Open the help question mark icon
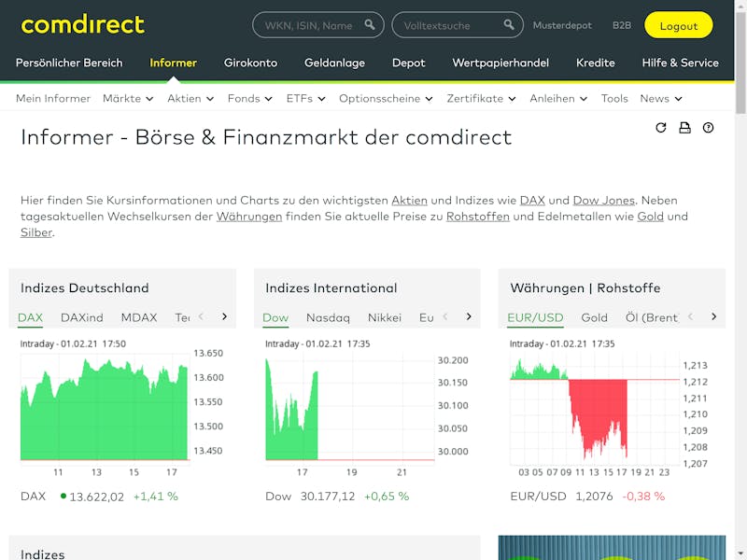The height and width of the screenshot is (560, 747). pos(709,128)
